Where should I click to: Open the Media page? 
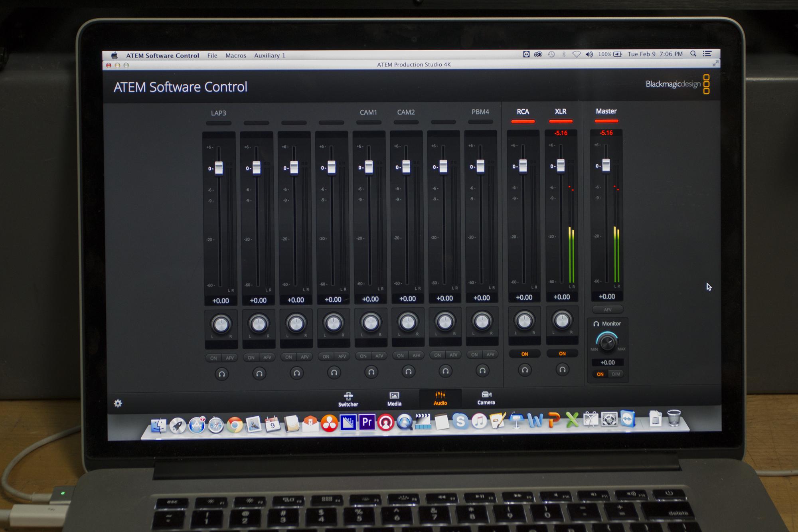click(394, 399)
